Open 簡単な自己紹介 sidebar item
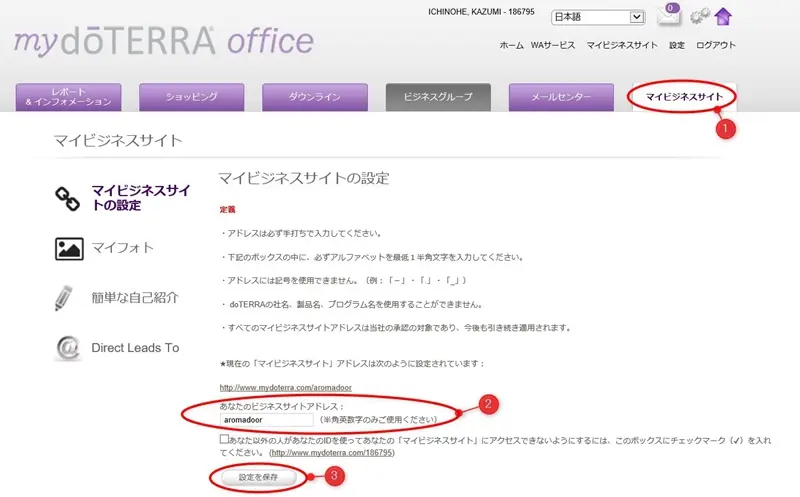The height and width of the screenshot is (497, 800). tap(135, 297)
